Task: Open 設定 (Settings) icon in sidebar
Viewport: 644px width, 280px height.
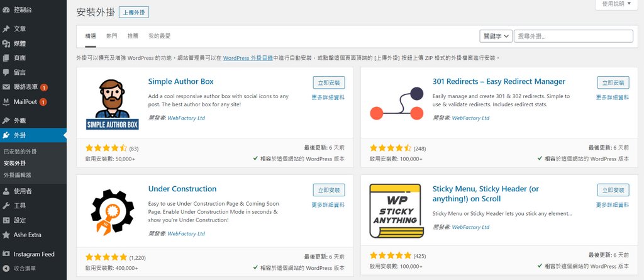Action: (6, 220)
